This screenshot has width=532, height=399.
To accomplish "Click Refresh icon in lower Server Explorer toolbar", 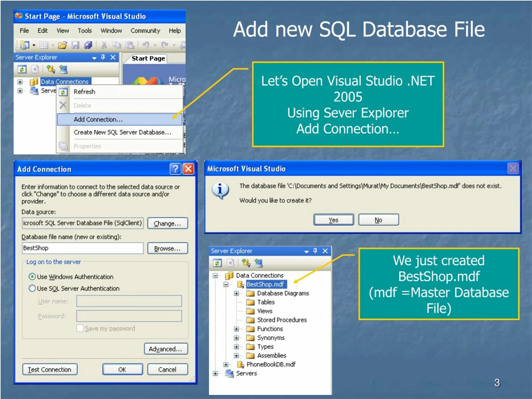I will 217,263.
